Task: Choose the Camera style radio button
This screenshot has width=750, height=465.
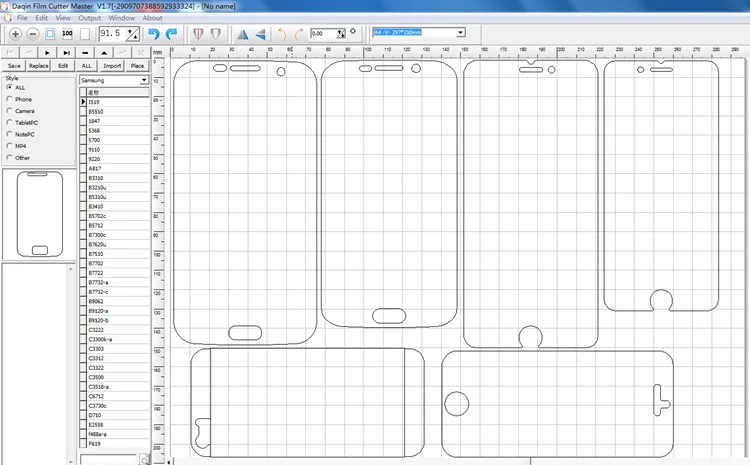Action: pyautogui.click(x=10, y=110)
